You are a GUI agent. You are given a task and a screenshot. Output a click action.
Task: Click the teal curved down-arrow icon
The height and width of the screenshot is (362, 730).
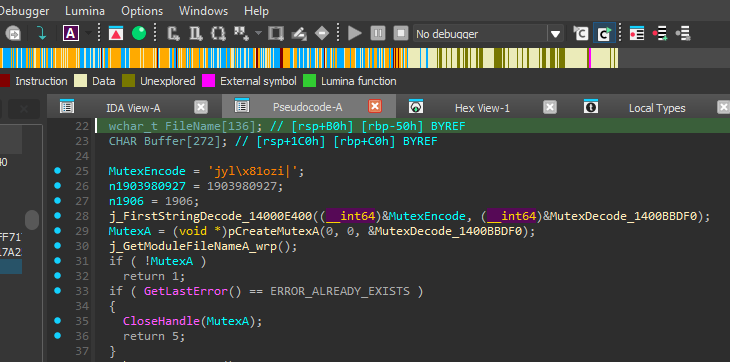[42, 34]
